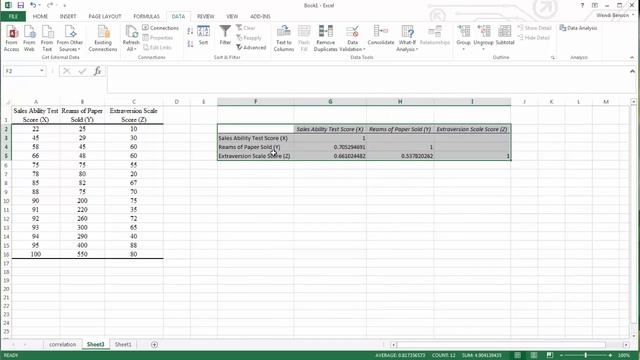The height and width of the screenshot is (360, 640).
Task: Click Undo icon in quick access toolbar
Action: click(x=33, y=5)
